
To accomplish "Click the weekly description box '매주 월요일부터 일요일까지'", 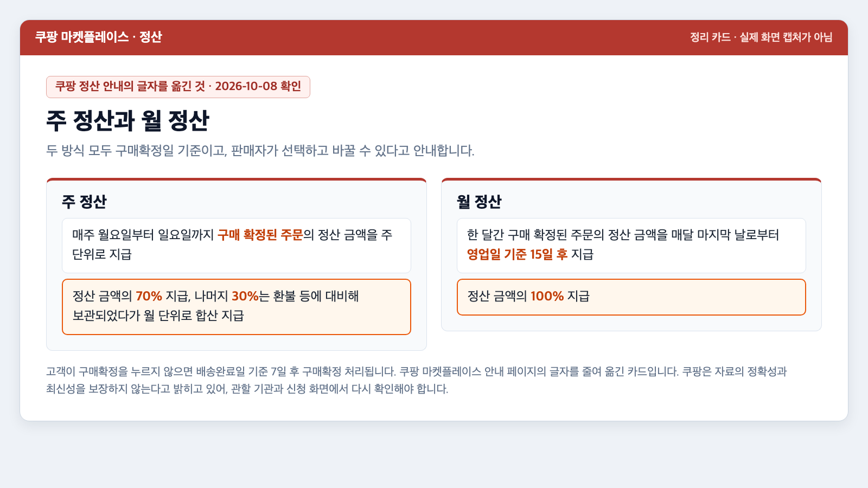I will [237, 246].
